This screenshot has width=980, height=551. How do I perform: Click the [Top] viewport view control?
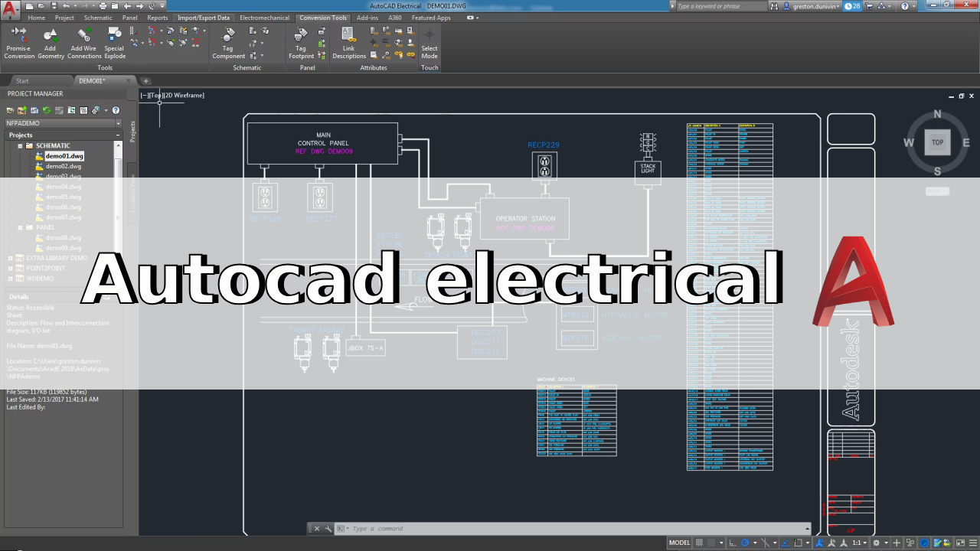click(156, 96)
